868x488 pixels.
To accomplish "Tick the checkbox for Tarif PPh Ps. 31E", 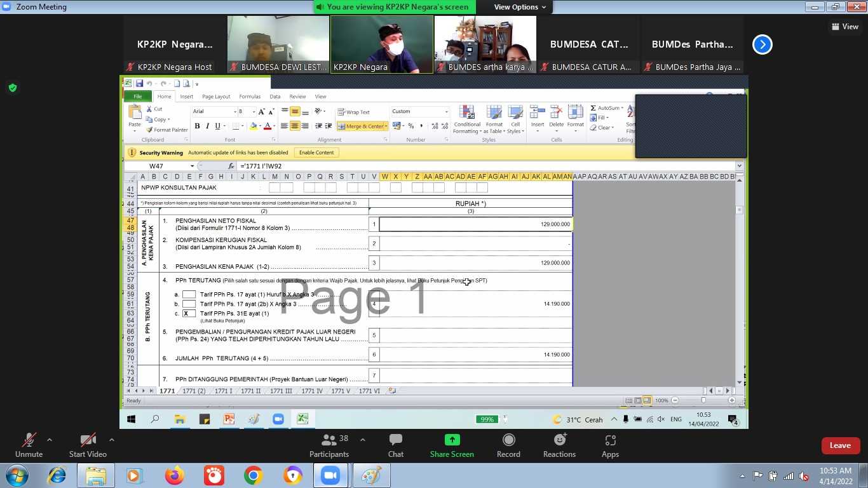I will [x=189, y=313].
